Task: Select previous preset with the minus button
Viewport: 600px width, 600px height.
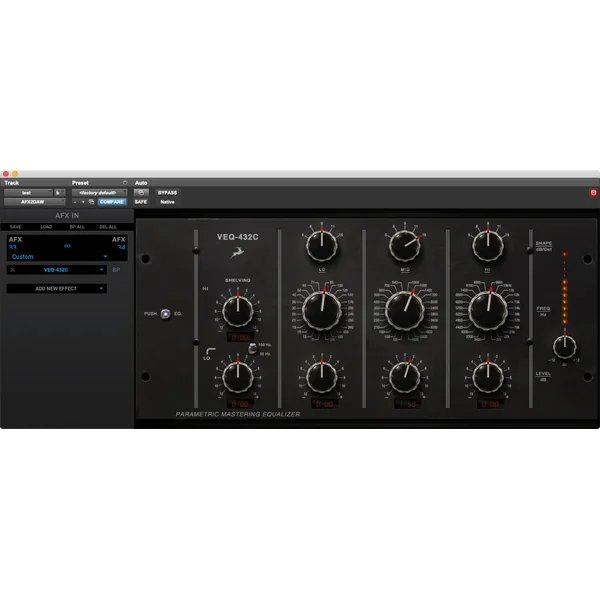Action: [x=75, y=202]
